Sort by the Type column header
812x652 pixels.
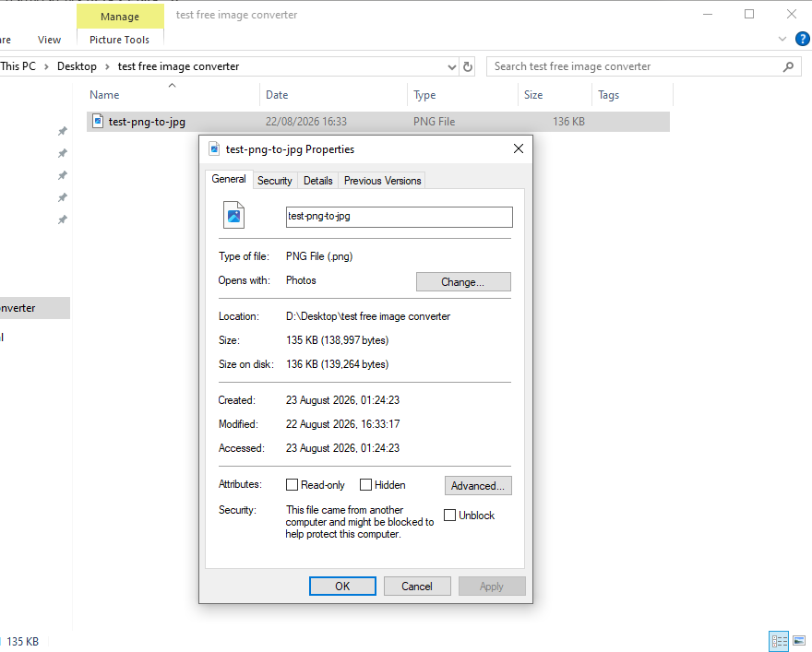pos(462,95)
